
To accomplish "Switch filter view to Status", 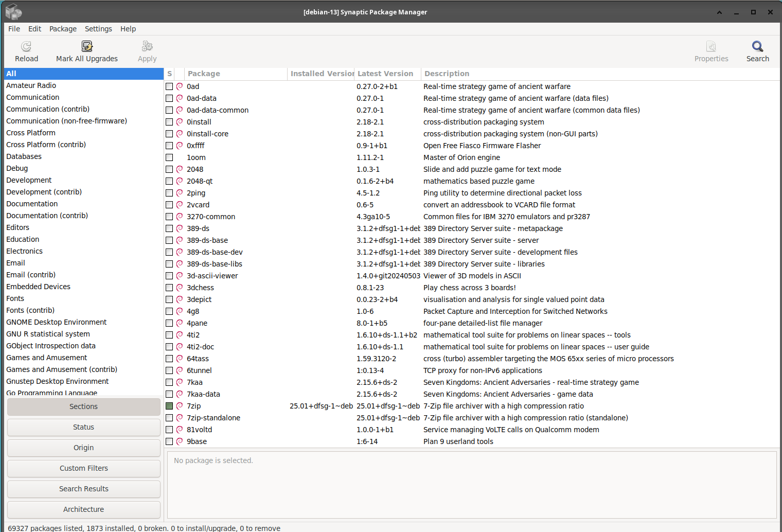I will 84,427.
